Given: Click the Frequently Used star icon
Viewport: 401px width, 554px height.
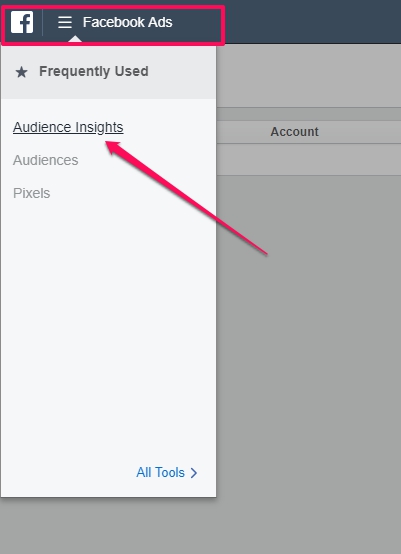Looking at the screenshot, I should click(22, 72).
